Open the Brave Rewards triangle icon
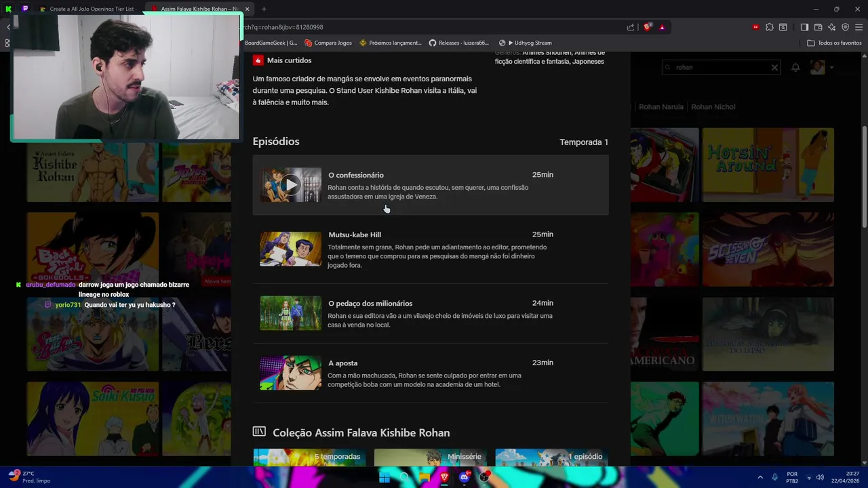This screenshot has width=868, height=488. (x=662, y=27)
